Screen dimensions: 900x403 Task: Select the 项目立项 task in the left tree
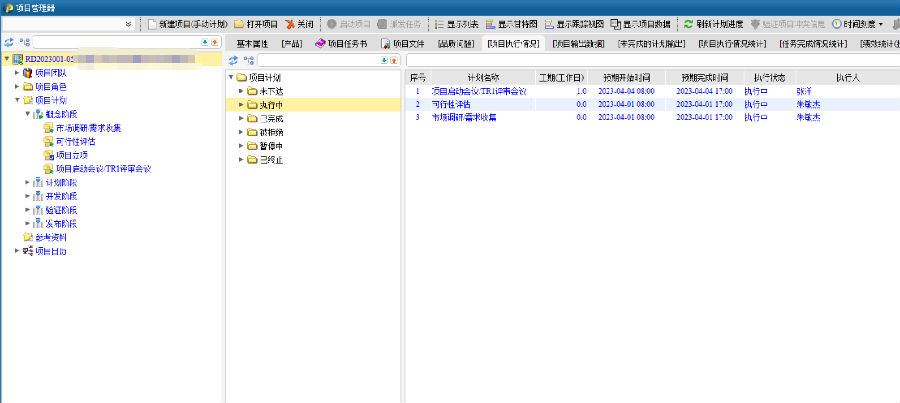point(72,155)
